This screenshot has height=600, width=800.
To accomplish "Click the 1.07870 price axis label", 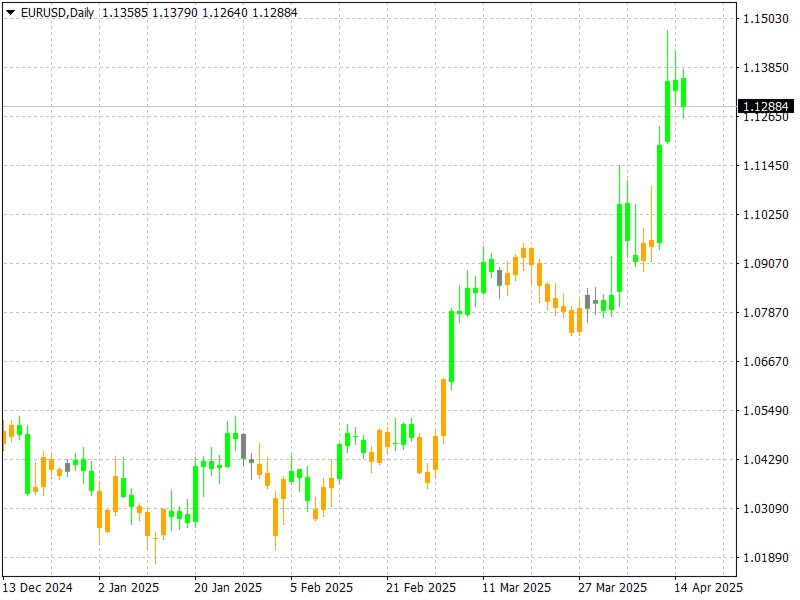I will (766, 313).
